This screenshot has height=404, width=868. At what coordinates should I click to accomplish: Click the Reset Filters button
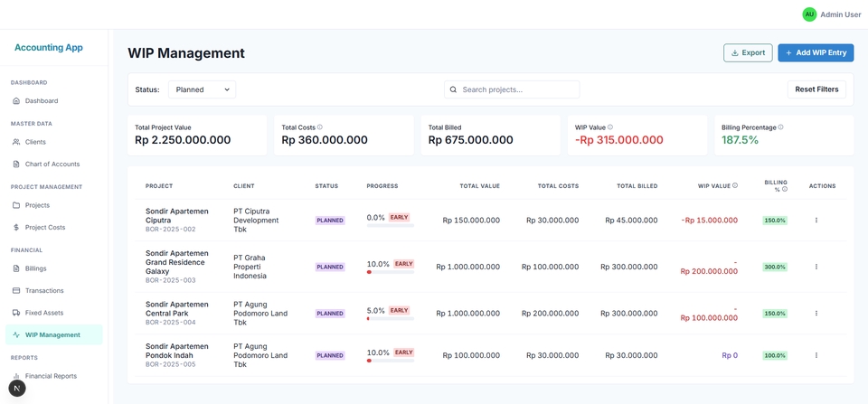[x=816, y=89]
